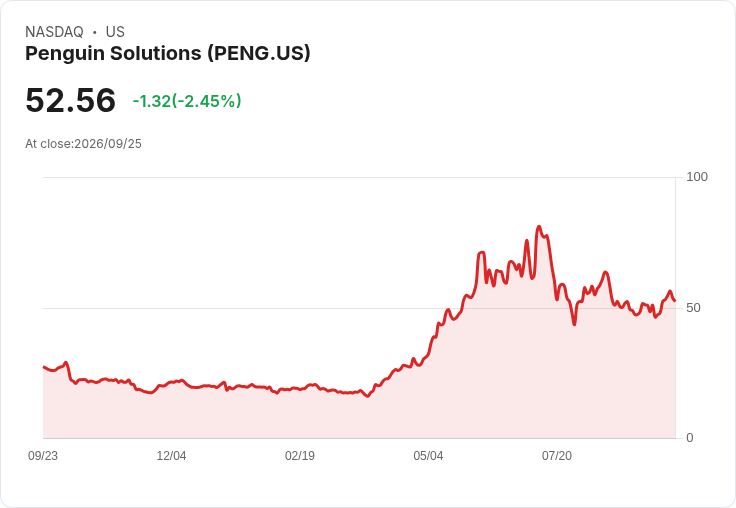
Task: Select the 12/04 date on x-axis
Action: [171, 456]
